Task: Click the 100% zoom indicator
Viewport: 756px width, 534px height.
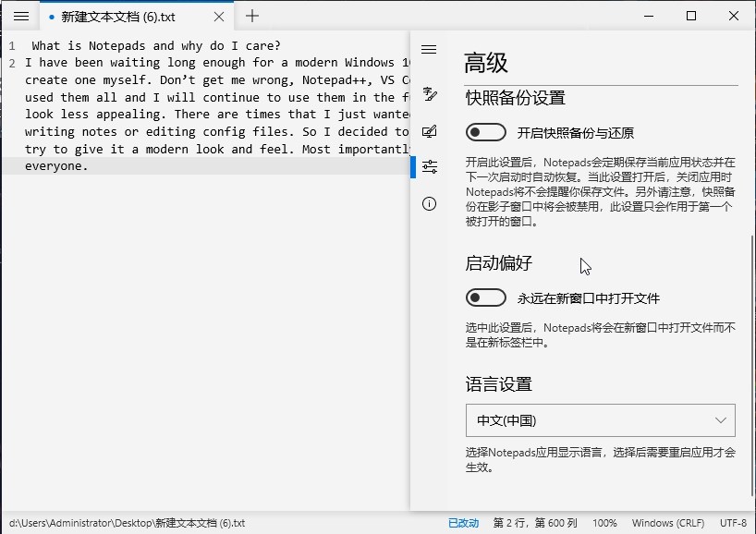Action: (604, 523)
